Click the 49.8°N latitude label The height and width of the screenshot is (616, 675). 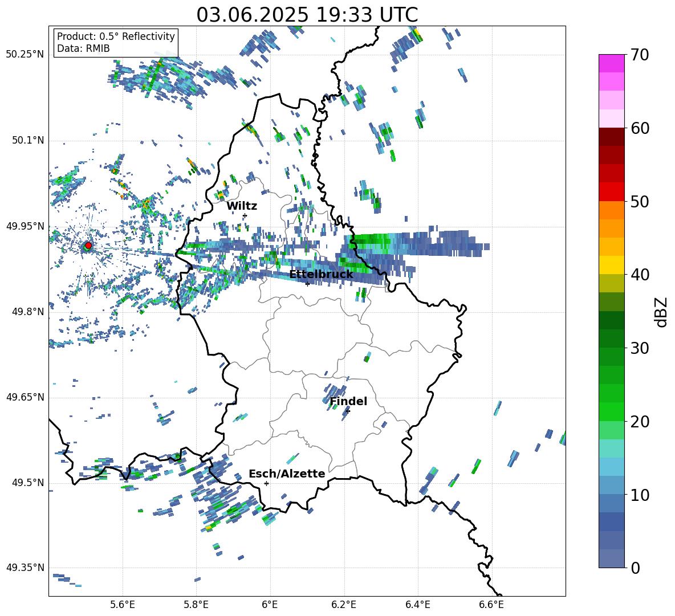[28, 312]
